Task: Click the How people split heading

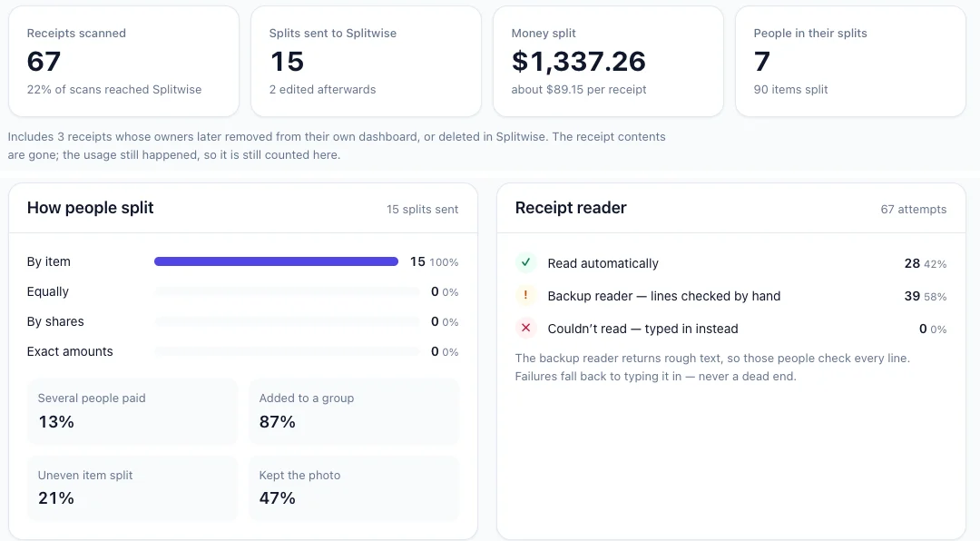Action: point(90,208)
